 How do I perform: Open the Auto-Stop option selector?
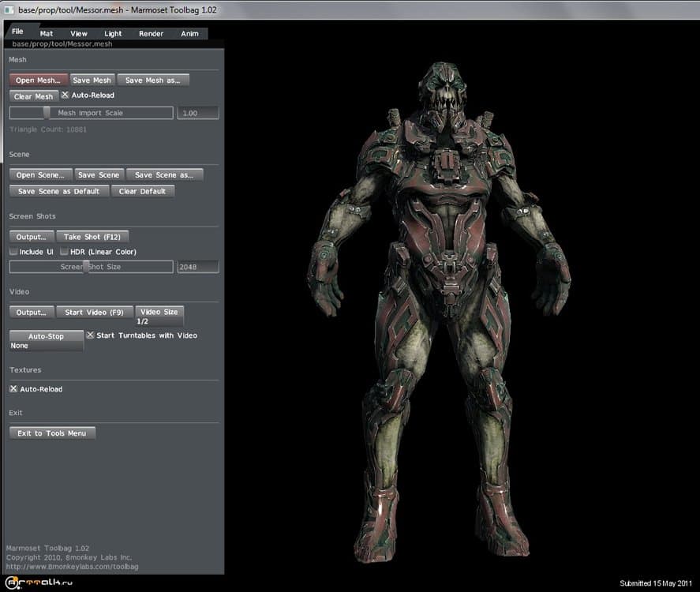click(46, 341)
